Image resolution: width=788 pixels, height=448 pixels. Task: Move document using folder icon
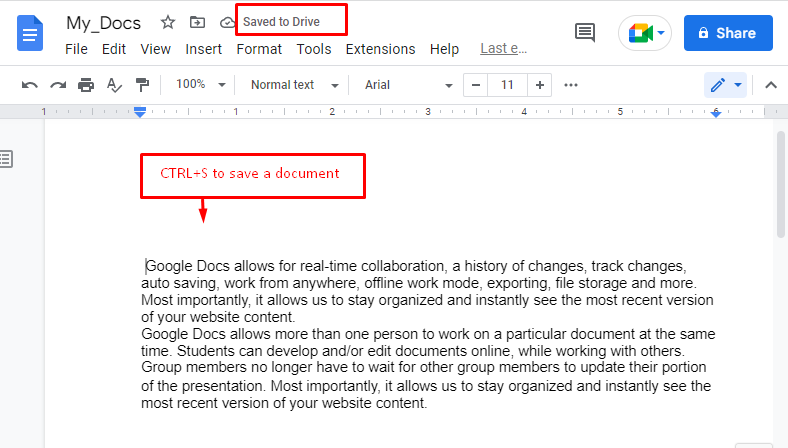click(x=197, y=22)
